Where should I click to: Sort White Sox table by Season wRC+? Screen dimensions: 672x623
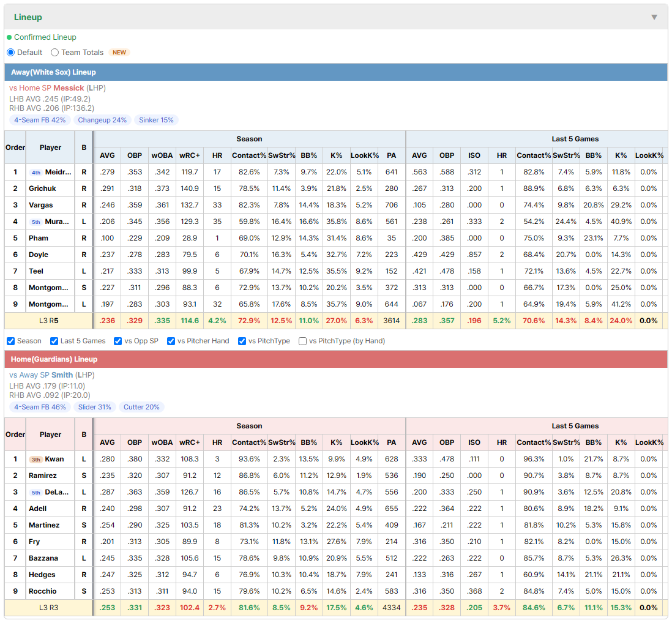tap(190, 155)
